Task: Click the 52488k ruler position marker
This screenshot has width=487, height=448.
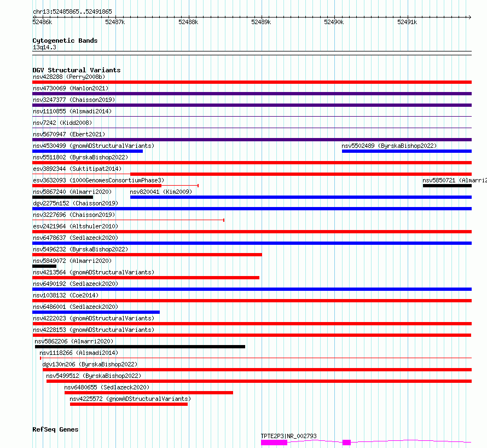Action: [x=188, y=22]
